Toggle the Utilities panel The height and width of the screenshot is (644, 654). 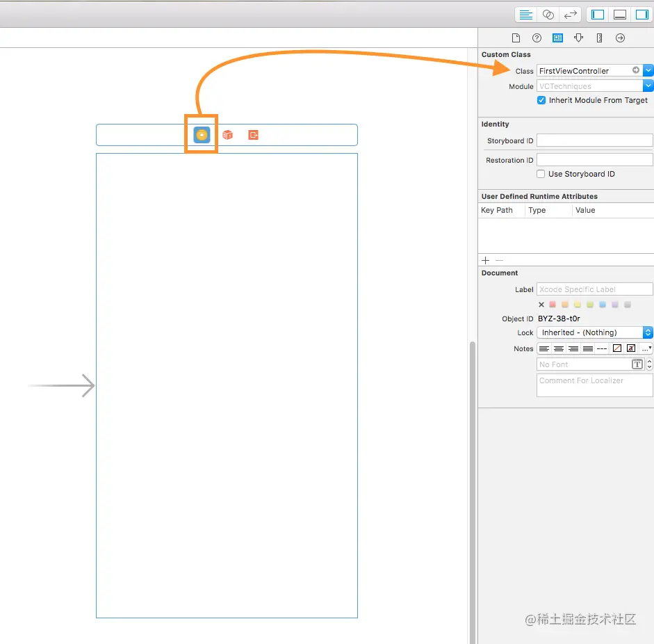(642, 15)
